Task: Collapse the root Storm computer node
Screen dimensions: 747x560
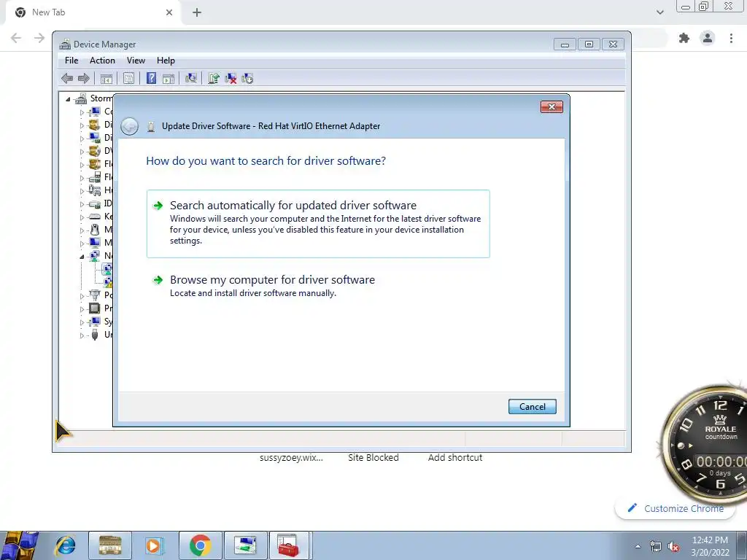Action: 68,99
